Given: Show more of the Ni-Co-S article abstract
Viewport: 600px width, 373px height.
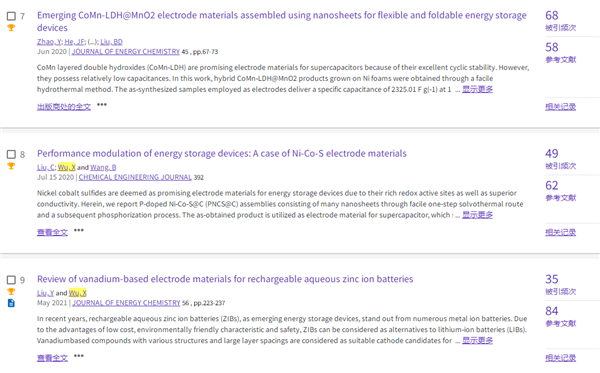Looking at the screenshot, I should tap(477, 215).
